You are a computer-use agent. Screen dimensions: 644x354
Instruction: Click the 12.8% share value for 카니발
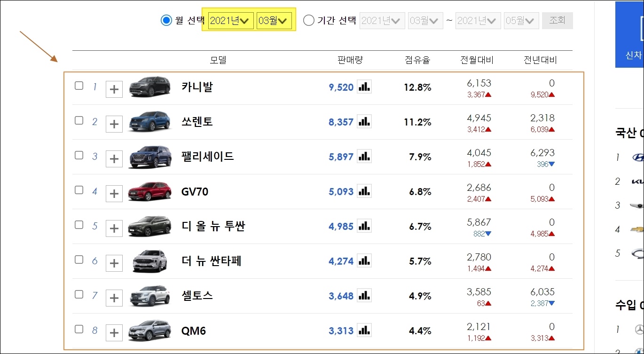click(x=417, y=87)
